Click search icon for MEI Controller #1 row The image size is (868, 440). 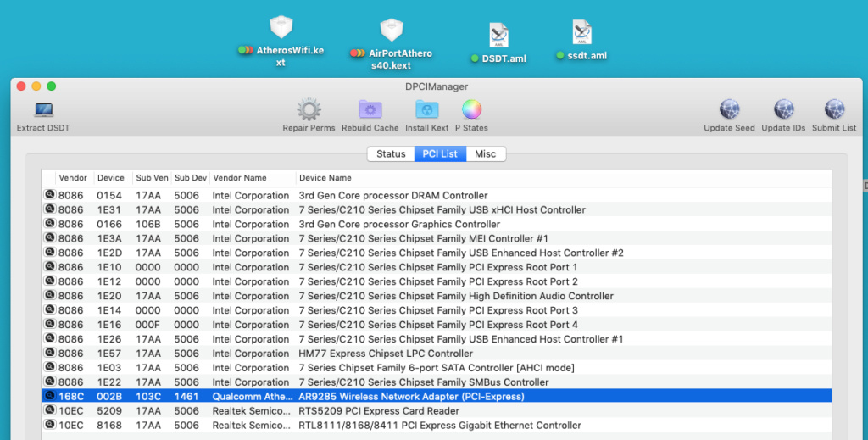[x=50, y=238]
